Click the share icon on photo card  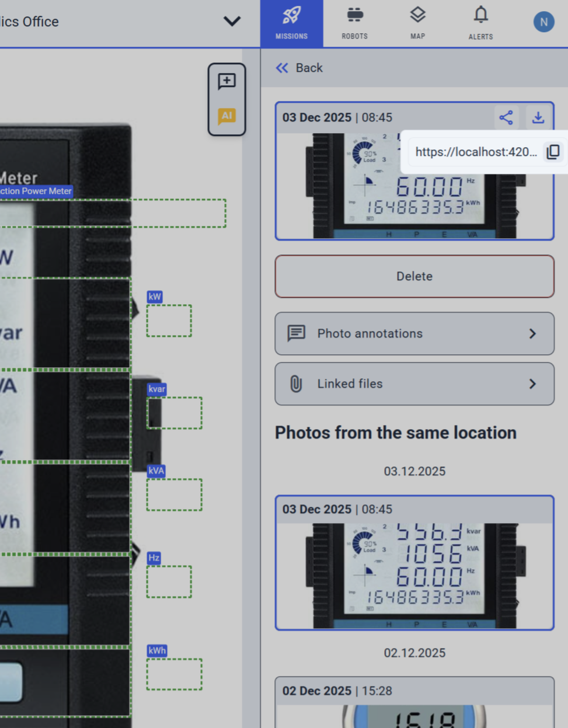tap(506, 117)
